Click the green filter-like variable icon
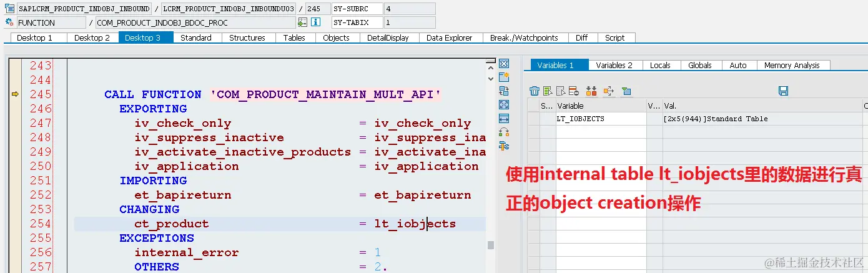This screenshot has height=273, width=868. click(x=626, y=91)
